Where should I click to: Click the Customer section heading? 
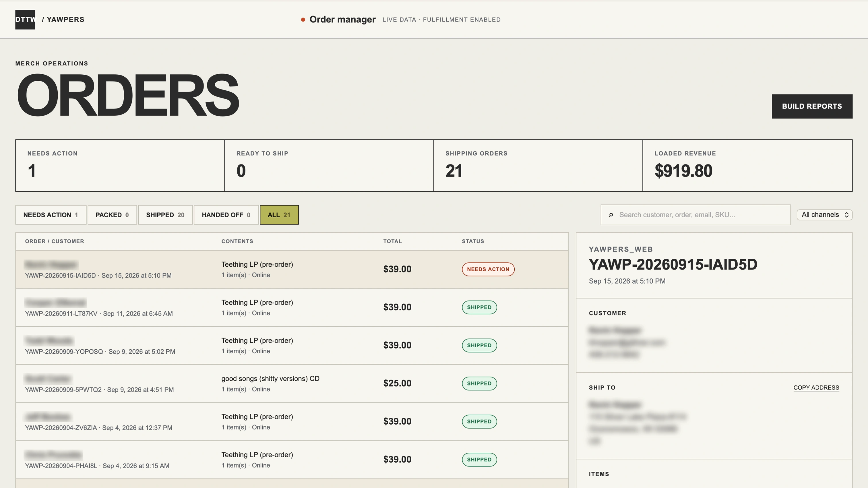pyautogui.click(x=608, y=313)
